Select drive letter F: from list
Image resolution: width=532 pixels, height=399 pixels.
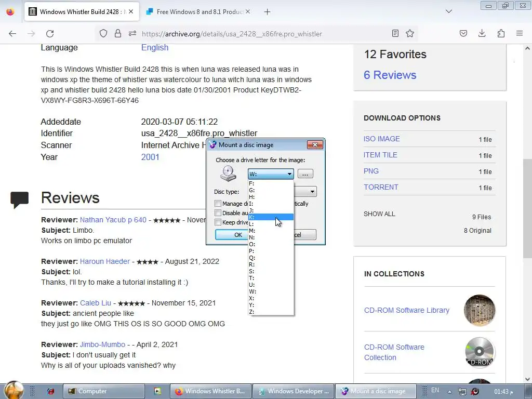(271, 183)
